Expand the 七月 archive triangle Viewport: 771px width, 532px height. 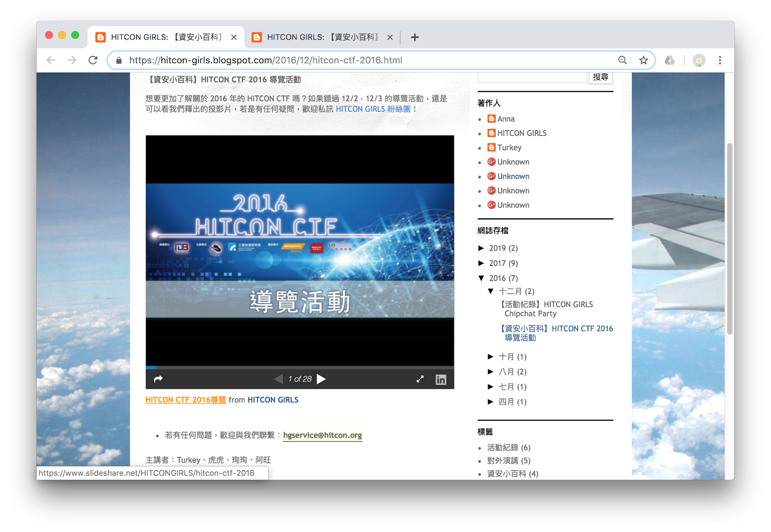(x=491, y=386)
